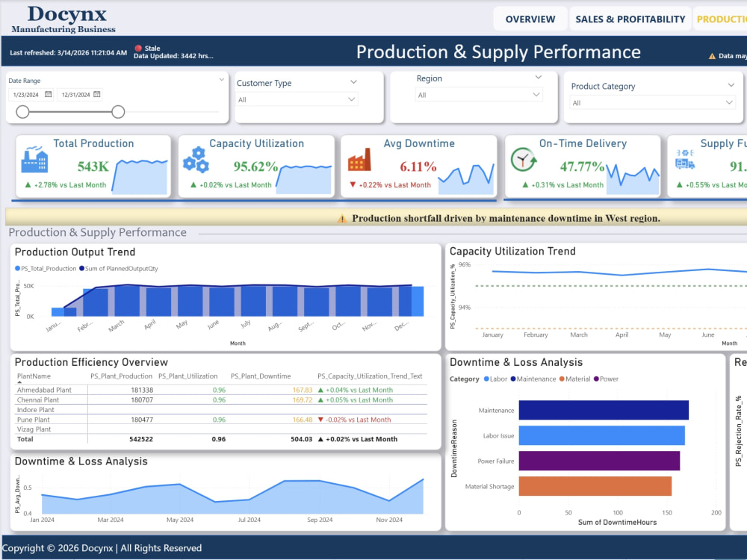Click the end date field 12/31/2024
747x560 pixels.
click(75, 95)
